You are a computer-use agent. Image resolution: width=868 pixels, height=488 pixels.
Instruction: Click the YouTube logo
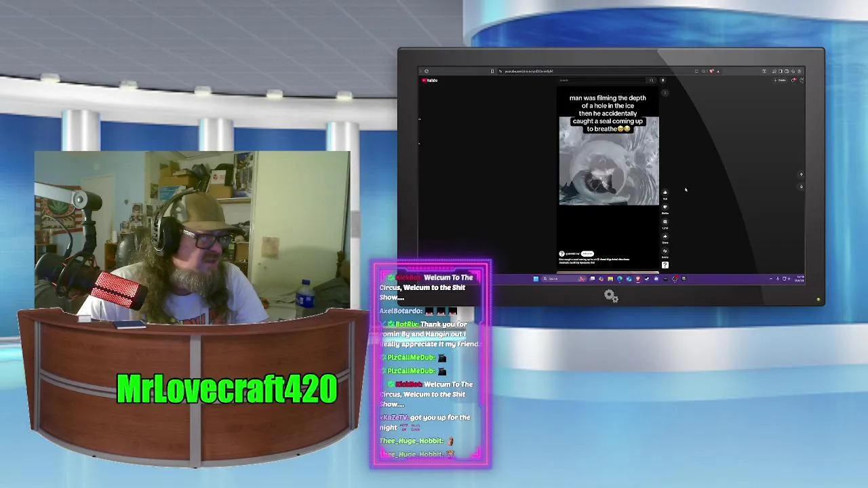point(429,80)
